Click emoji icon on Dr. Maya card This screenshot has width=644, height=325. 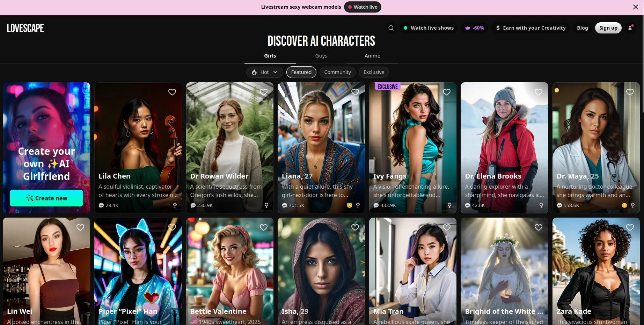pos(624,205)
